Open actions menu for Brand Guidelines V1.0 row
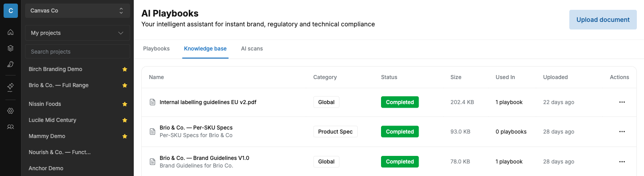This screenshot has height=176, width=644. tap(622, 162)
